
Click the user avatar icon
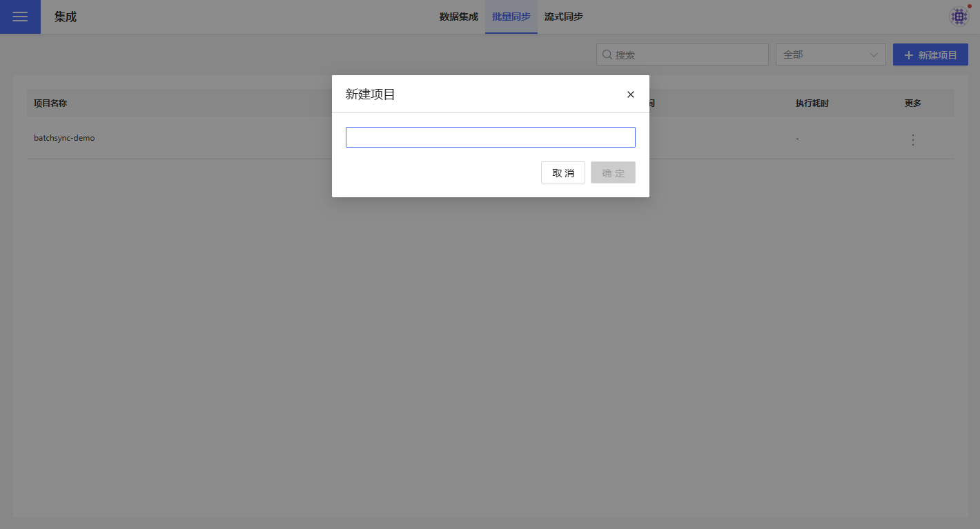coord(959,17)
